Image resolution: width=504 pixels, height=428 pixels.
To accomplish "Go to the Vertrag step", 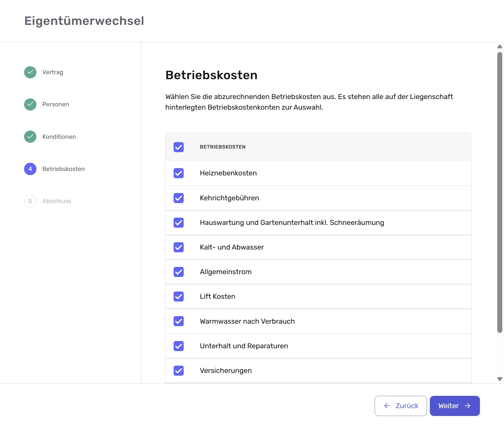I will [53, 72].
